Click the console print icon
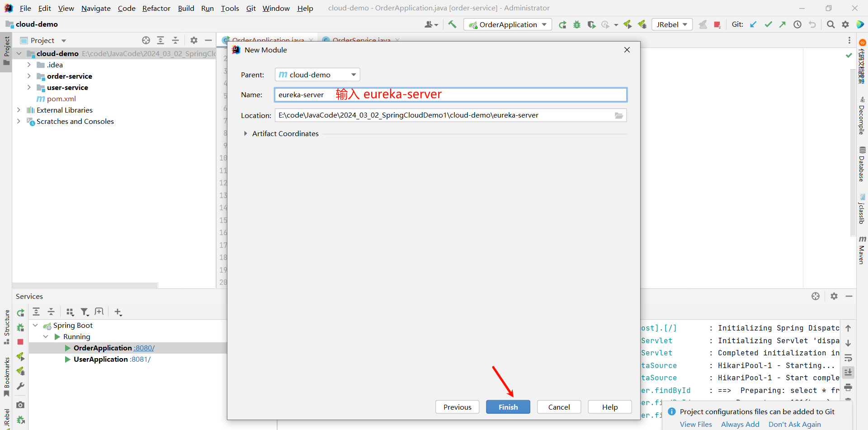Viewport: 868px width, 430px height. pos(849,387)
